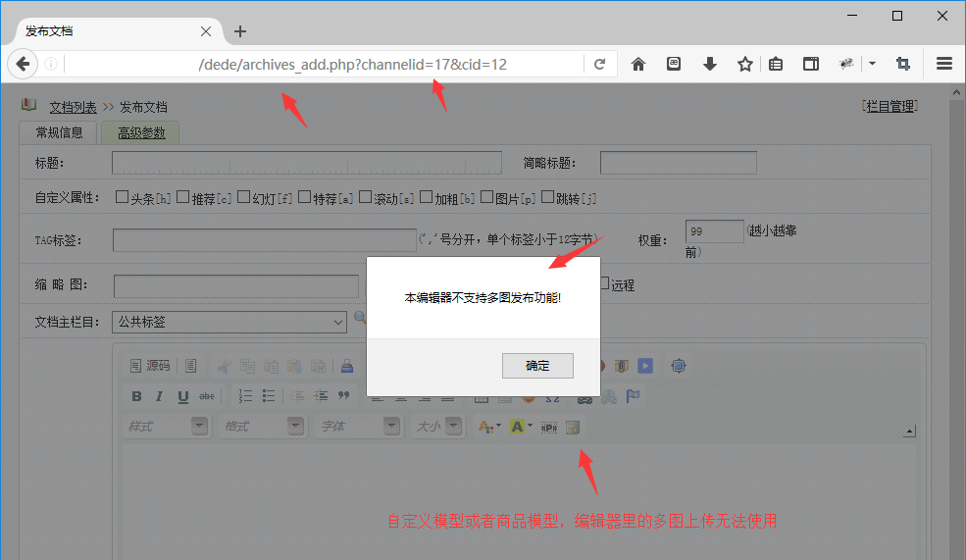This screenshot has height=560, width=966.
Task: Click the Underline editor icon
Action: point(183,397)
